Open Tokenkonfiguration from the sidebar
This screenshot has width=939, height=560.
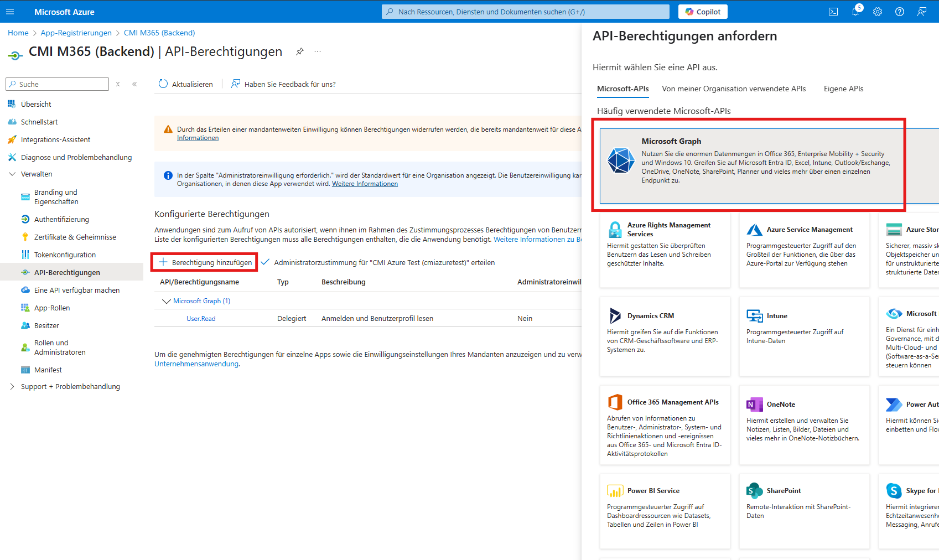coord(65,254)
